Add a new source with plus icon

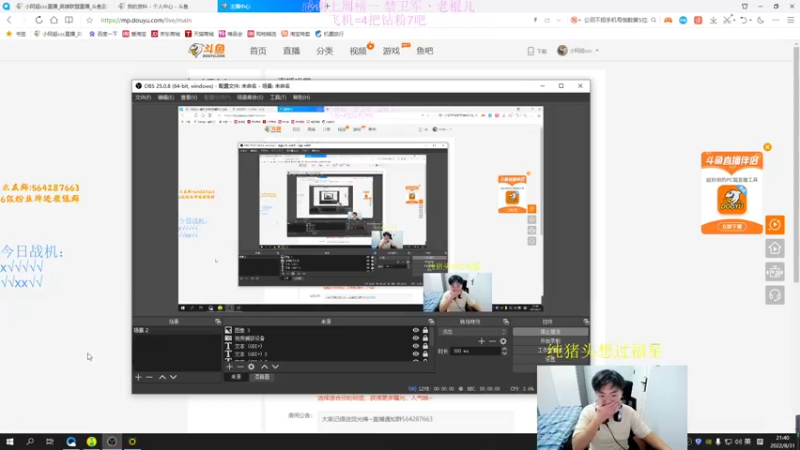[x=229, y=366]
